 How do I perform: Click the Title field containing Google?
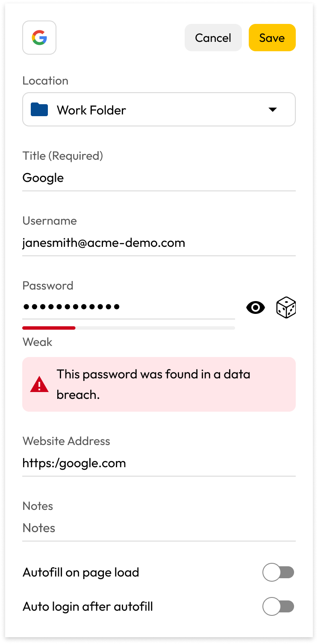coord(159,178)
